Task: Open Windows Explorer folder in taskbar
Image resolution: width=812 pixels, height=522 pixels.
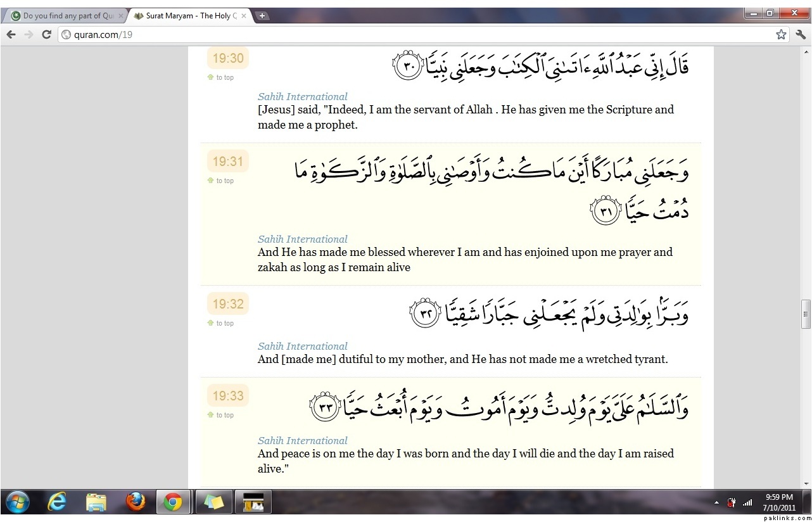Action: (96, 502)
